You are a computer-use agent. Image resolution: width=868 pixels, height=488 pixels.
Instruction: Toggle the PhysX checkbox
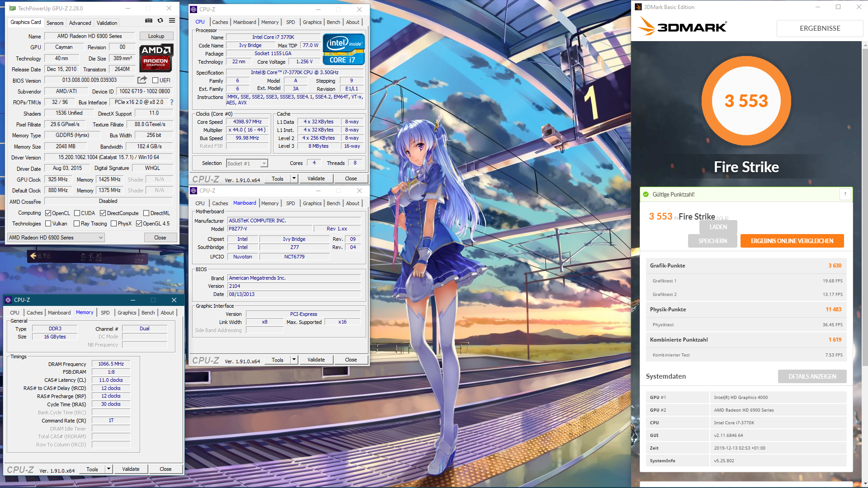click(113, 224)
